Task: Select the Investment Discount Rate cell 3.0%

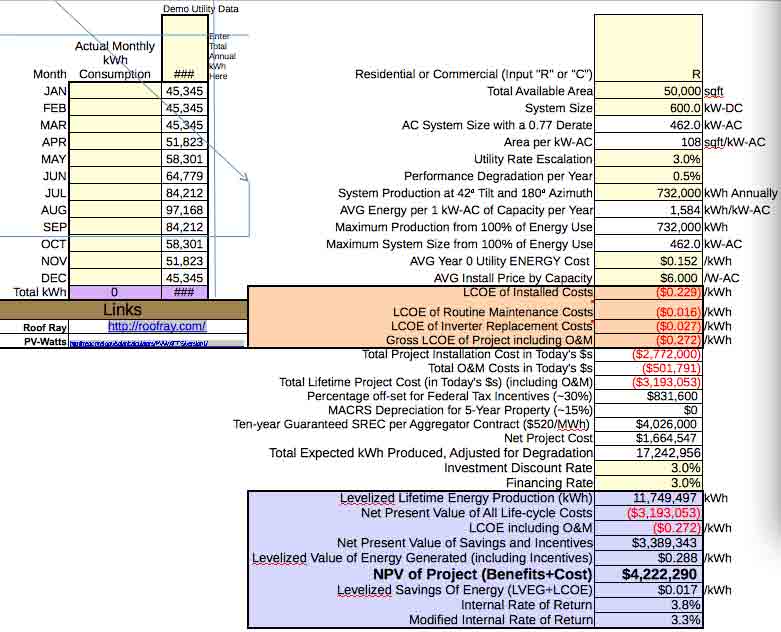Action: 648,468
